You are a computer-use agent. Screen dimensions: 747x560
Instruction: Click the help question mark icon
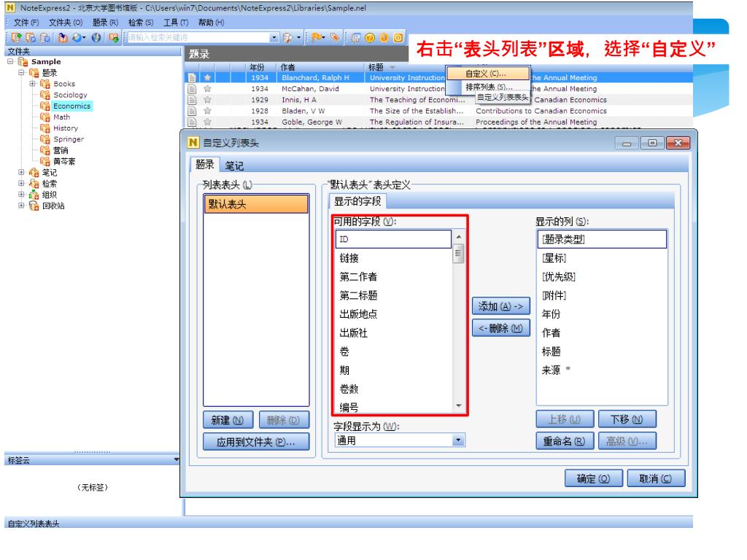(x=370, y=38)
